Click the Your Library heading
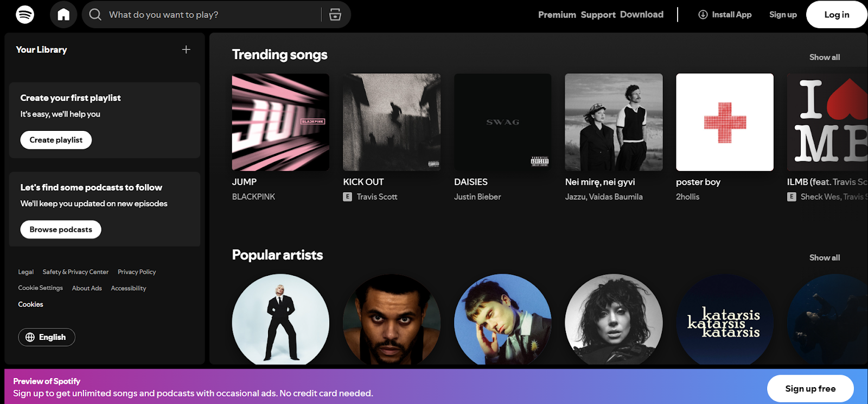Screen dimensions: 868x404 (x=41, y=49)
